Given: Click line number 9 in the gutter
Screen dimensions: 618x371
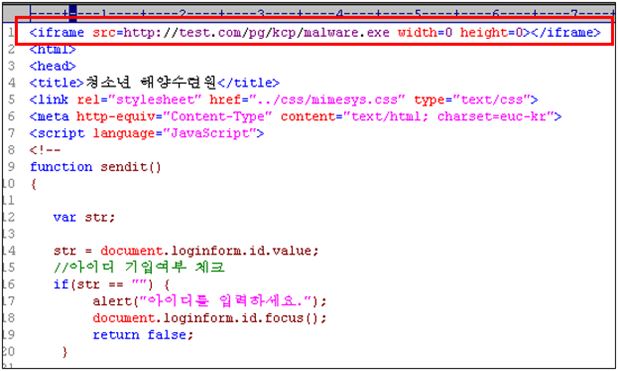Looking at the screenshot, I should coord(11,167).
